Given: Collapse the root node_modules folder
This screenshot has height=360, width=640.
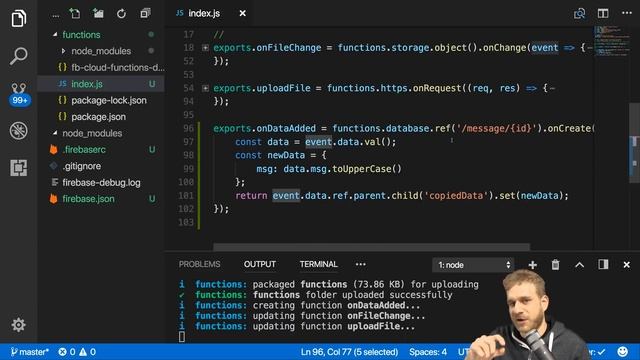Looking at the screenshot, I should pos(55,133).
